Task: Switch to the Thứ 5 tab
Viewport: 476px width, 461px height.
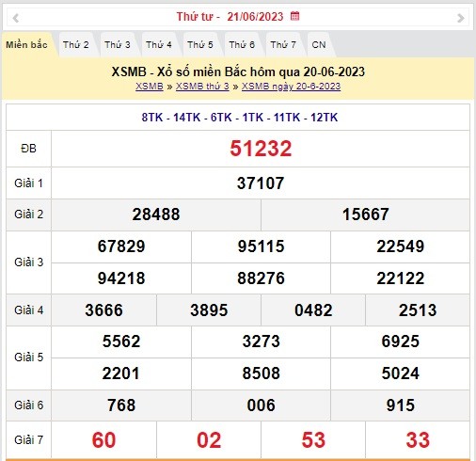Action: point(200,44)
